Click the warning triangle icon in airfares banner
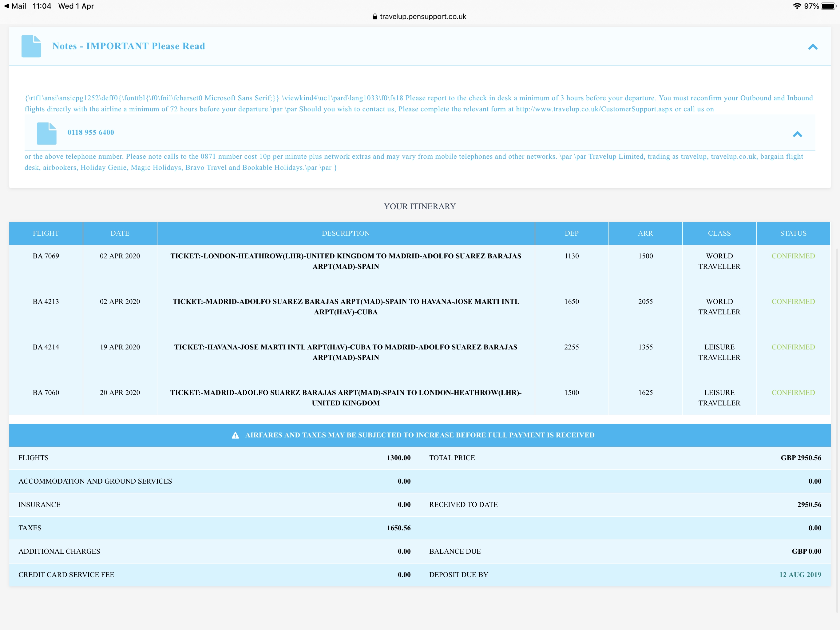840x630 pixels. (x=235, y=435)
